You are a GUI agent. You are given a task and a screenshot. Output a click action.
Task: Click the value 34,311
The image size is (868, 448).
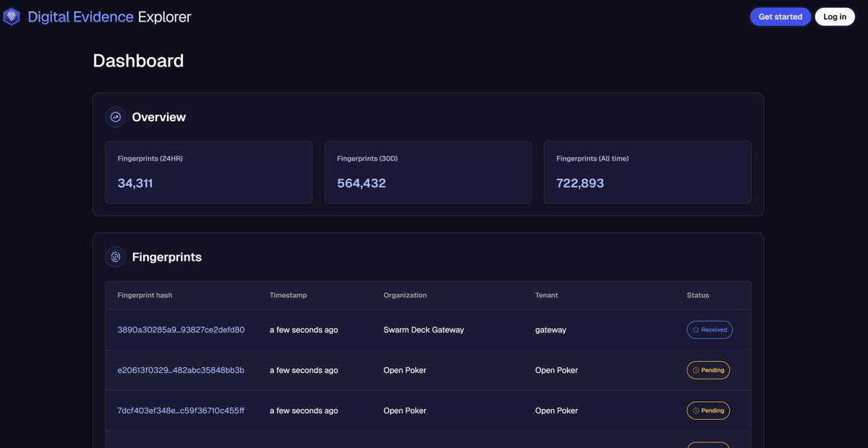135,184
